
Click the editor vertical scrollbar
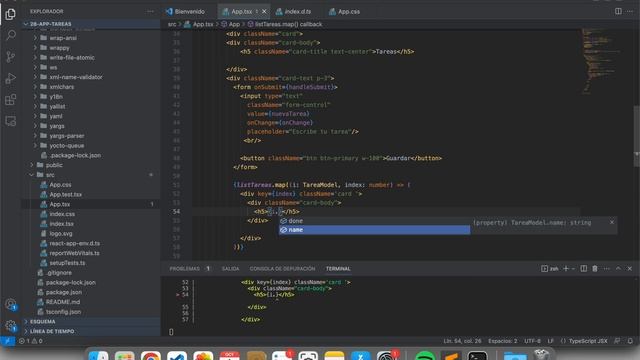[x=637, y=136]
